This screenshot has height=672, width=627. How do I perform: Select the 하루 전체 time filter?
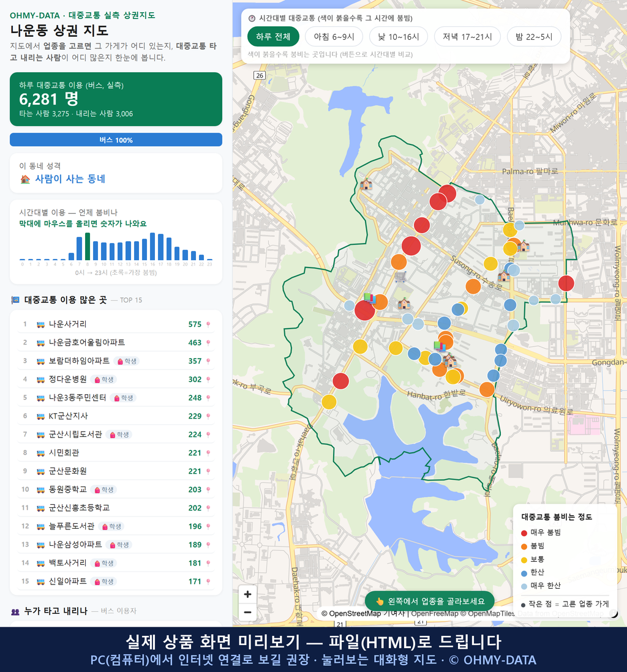273,37
